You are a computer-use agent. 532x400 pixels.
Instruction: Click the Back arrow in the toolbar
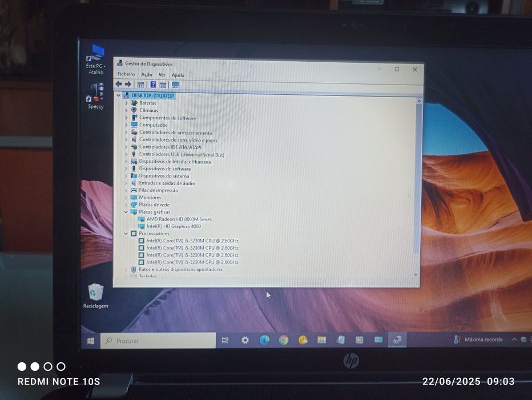click(119, 84)
